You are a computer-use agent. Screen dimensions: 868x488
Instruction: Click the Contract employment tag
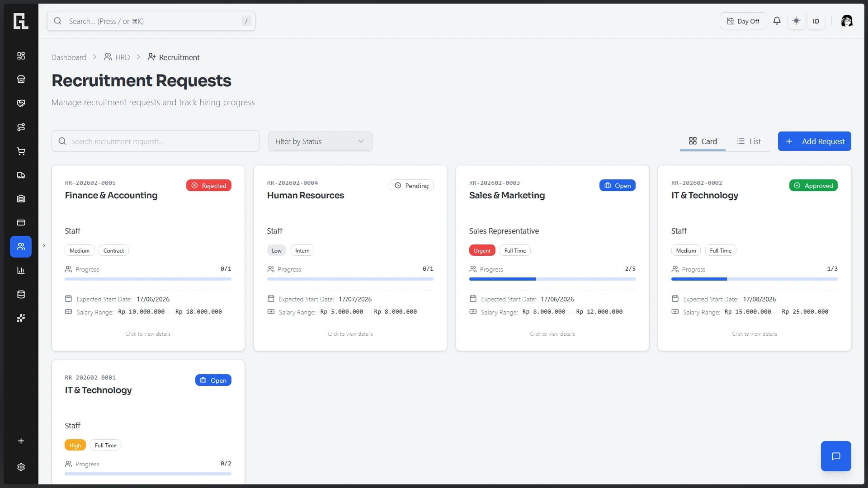pos(113,251)
